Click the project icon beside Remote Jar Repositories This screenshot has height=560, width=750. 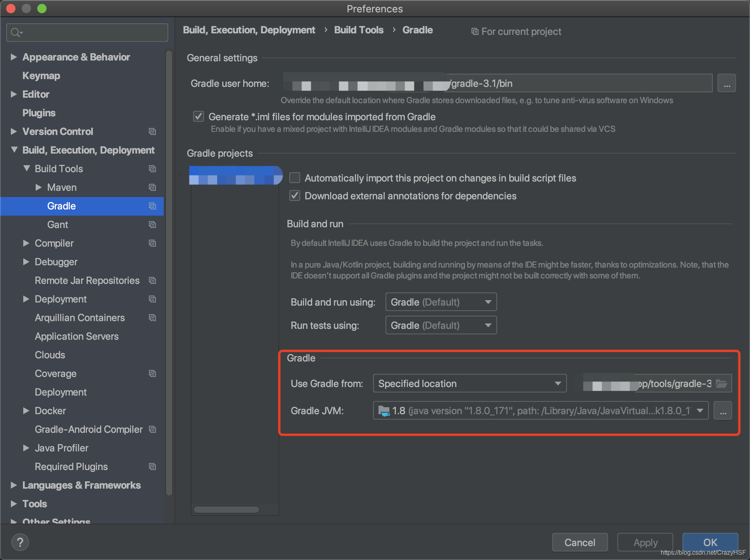point(152,280)
